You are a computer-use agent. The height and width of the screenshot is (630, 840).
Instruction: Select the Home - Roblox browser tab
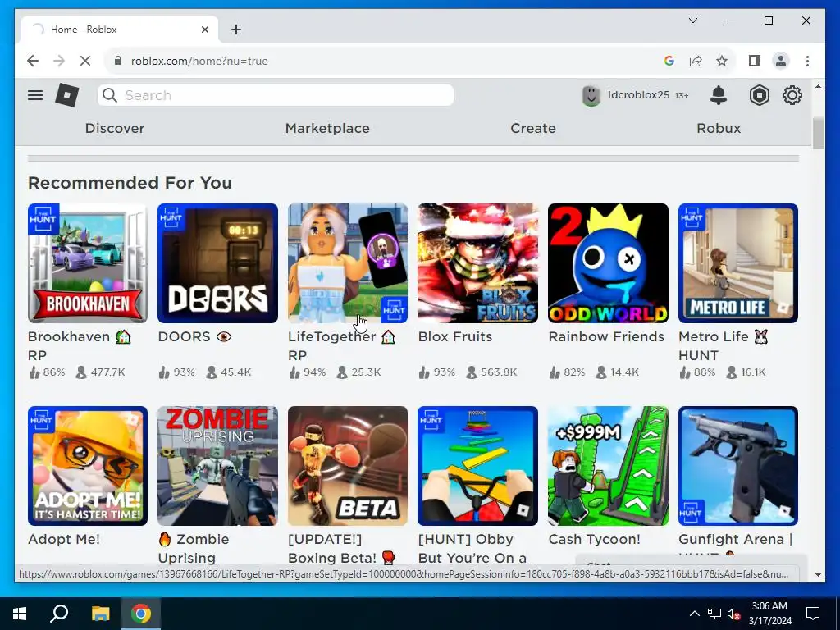point(120,30)
